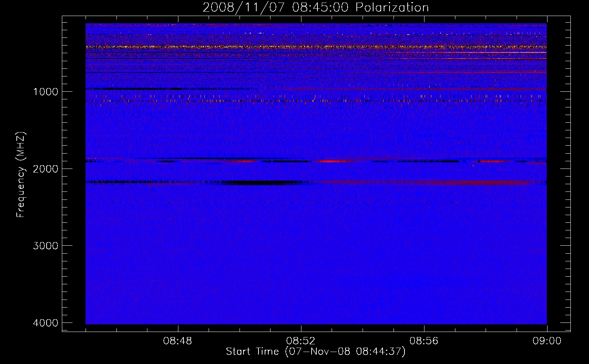589x364 pixels.
Task: Click the 'Start Time (07-Nov-08 08:44:37)' label
Action: [316, 352]
